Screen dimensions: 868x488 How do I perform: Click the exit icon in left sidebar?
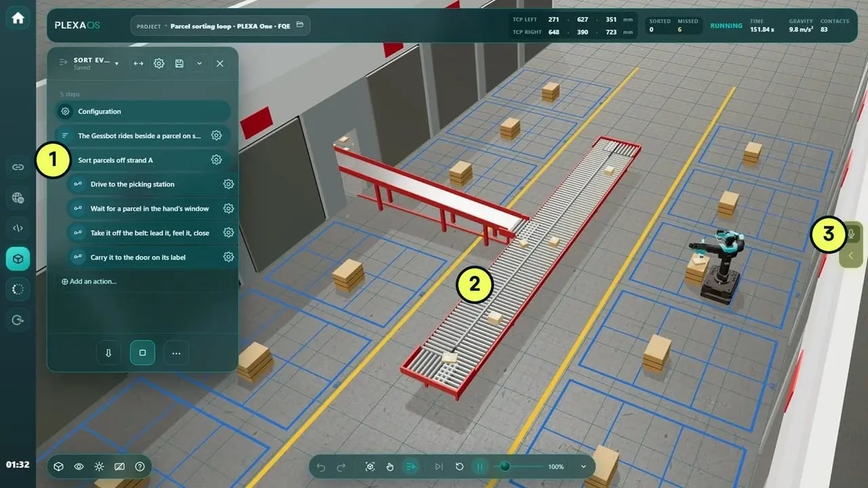pos(18,319)
